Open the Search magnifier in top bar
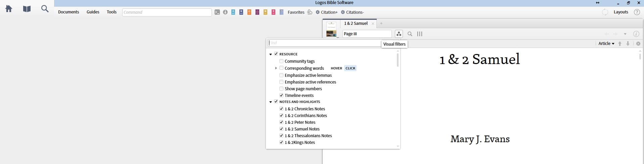Screen dimensions: 644x164 click(45, 9)
